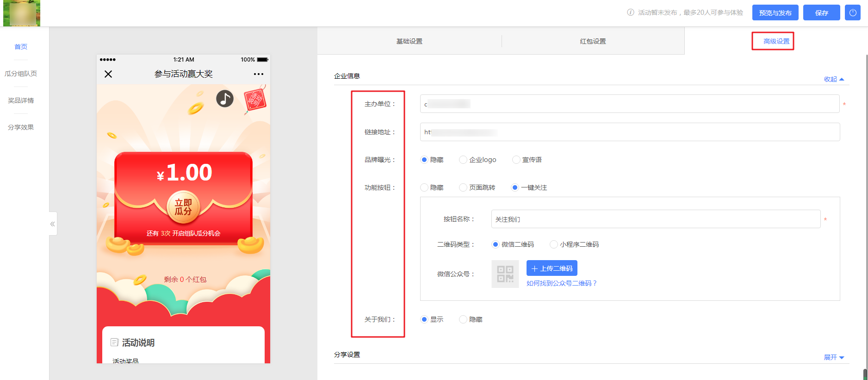Screen dimensions: 868x380
Task: Switch to 红包设置 tab
Action: [x=593, y=41]
